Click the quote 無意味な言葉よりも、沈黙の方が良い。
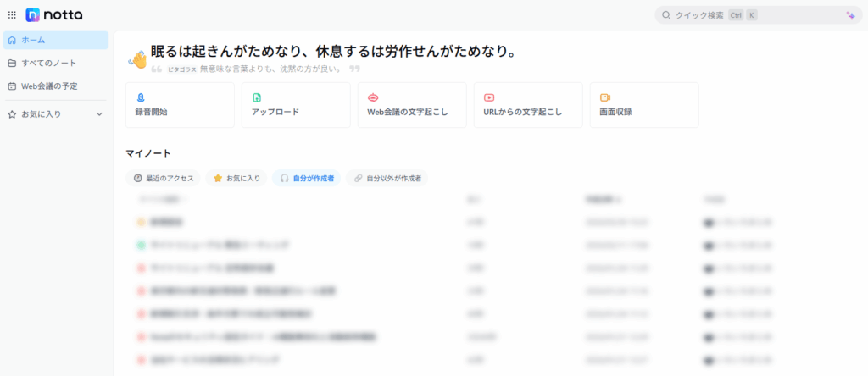 (271, 69)
